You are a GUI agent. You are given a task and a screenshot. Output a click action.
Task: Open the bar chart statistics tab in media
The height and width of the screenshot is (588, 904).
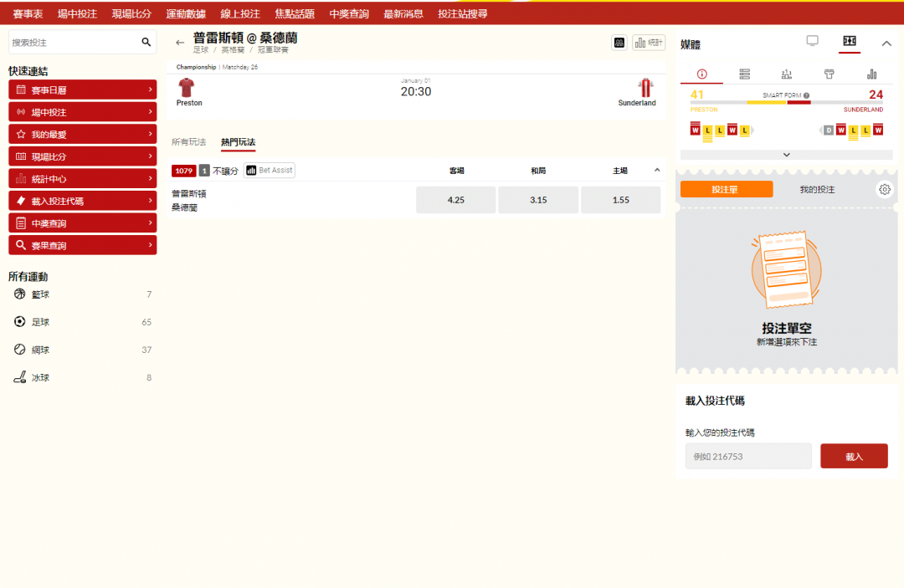click(x=871, y=74)
